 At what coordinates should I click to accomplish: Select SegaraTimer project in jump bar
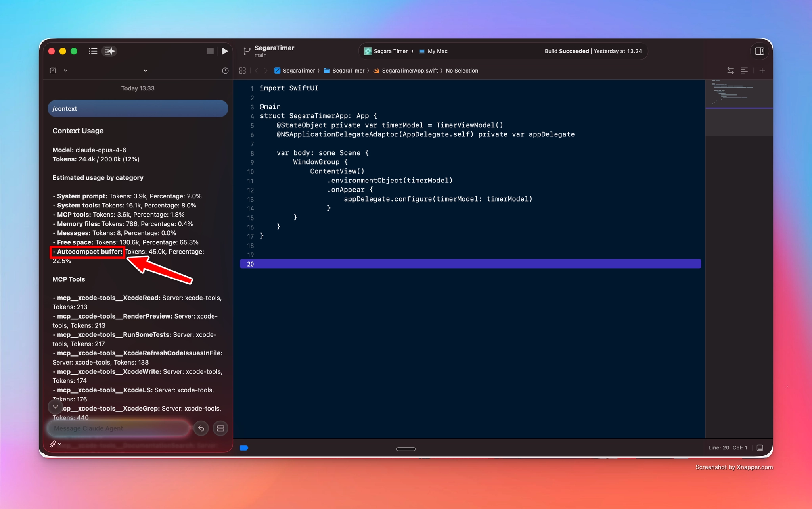pos(295,71)
